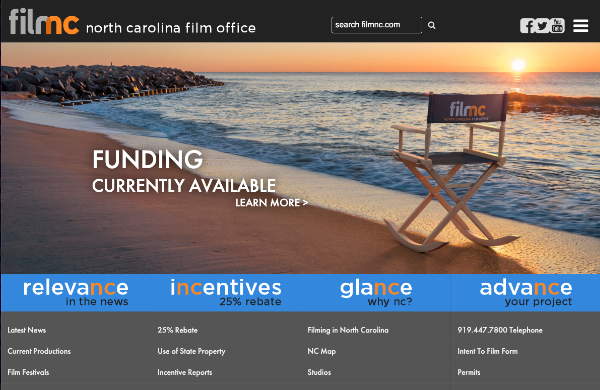Open incentives 25% rebate tab
The width and height of the screenshot is (600, 390).
[226, 293]
